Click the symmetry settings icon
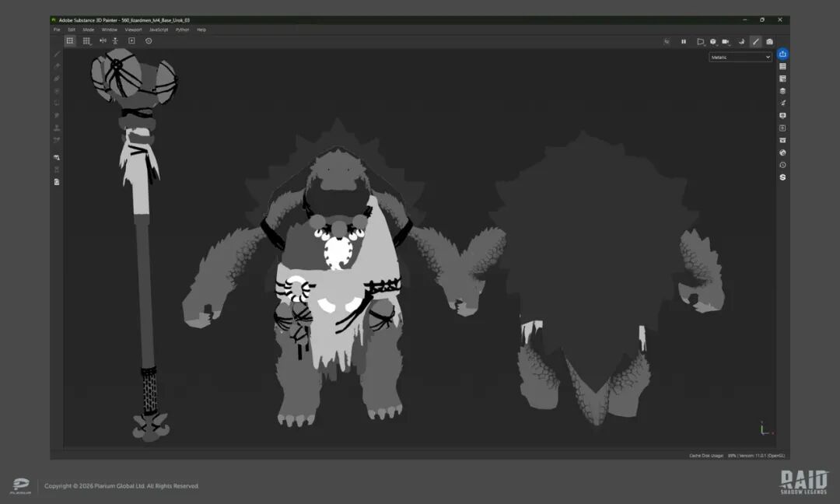Screen dimensions: 840x504 pyautogui.click(x=114, y=40)
